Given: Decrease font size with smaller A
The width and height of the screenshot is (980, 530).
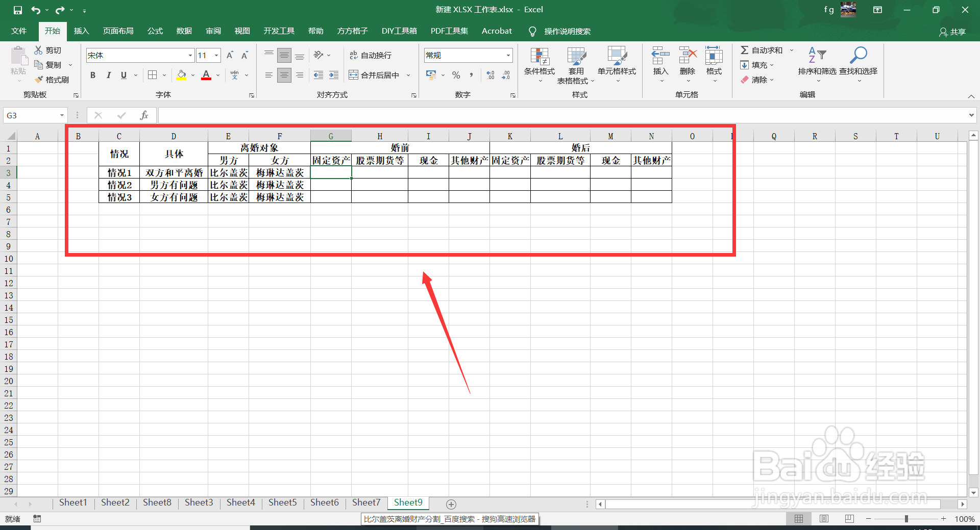Looking at the screenshot, I should coord(245,55).
